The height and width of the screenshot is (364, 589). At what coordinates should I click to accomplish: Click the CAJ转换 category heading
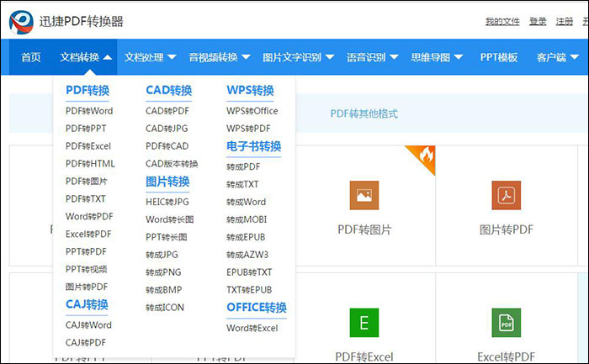click(x=87, y=304)
